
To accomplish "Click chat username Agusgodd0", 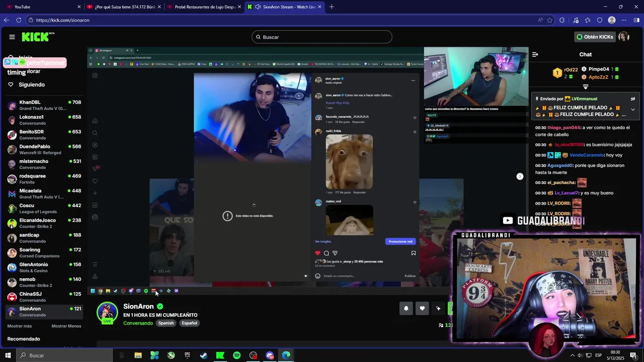I will click(x=560, y=165).
